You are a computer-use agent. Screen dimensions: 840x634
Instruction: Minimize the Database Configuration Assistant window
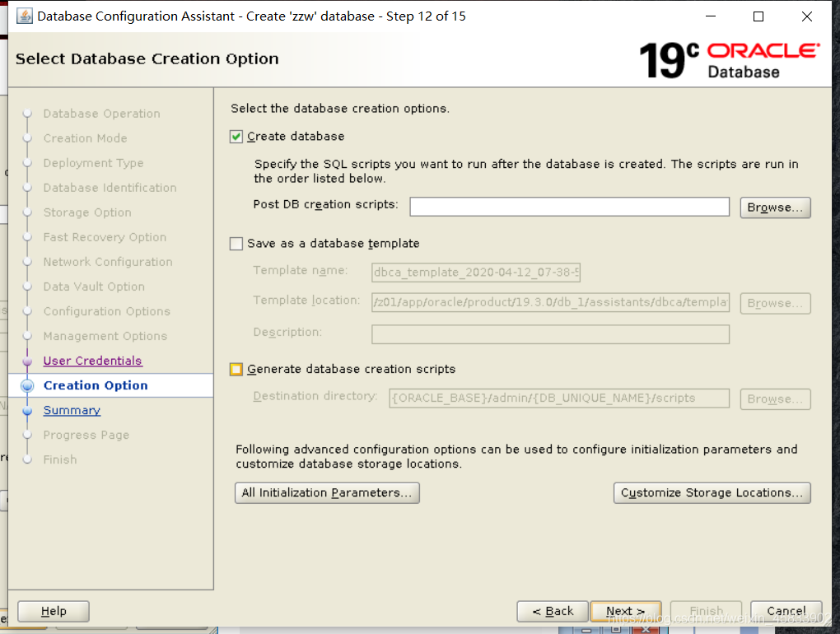711,16
